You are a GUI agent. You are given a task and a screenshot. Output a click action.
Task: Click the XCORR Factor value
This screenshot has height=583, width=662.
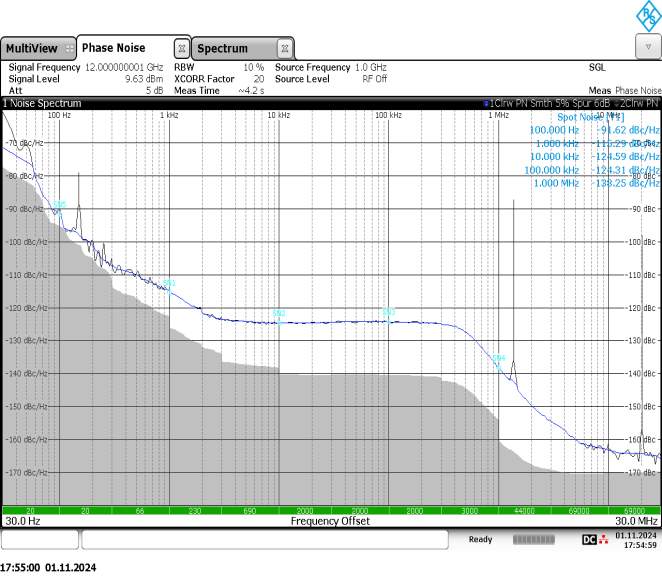point(258,78)
